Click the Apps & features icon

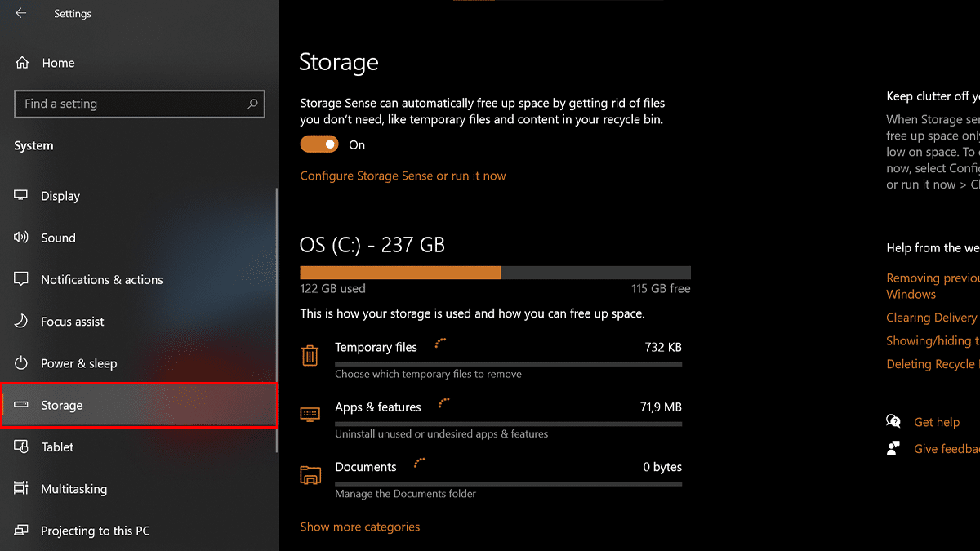point(310,415)
